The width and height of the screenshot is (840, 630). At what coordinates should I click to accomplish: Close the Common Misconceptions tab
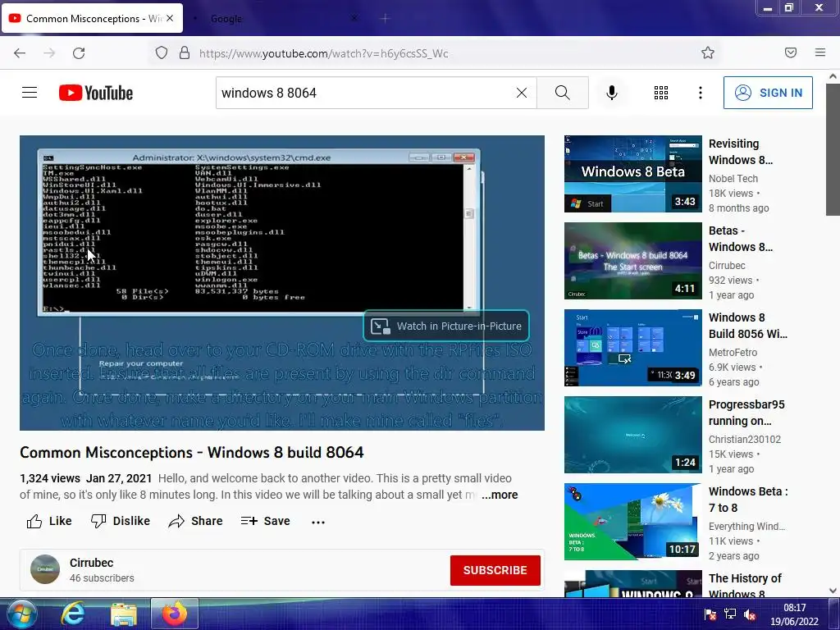tap(170, 18)
